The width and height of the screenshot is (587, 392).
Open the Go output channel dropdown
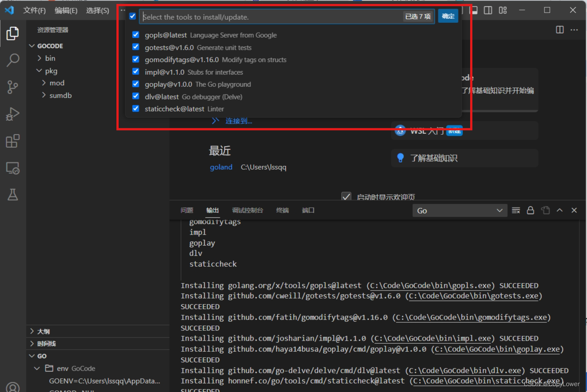point(460,210)
